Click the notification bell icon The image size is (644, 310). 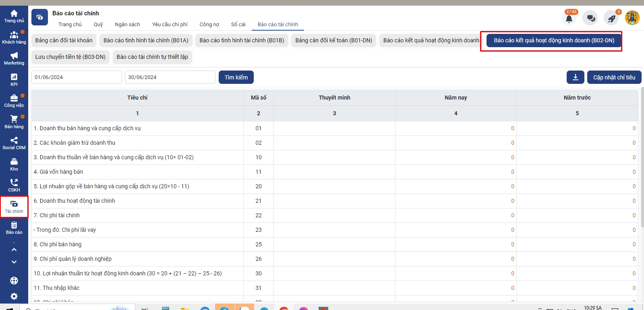click(569, 18)
